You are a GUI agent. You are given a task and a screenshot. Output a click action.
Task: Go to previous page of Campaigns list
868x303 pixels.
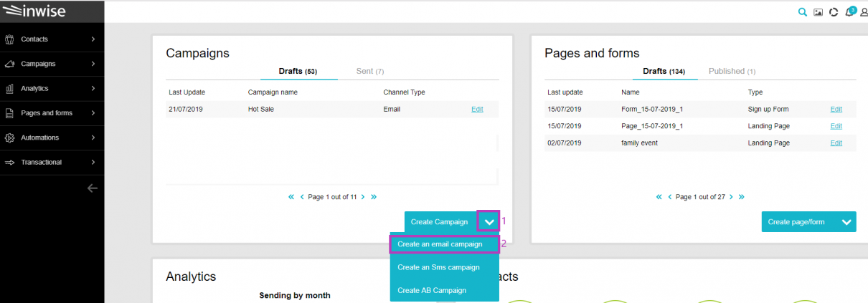tap(302, 196)
